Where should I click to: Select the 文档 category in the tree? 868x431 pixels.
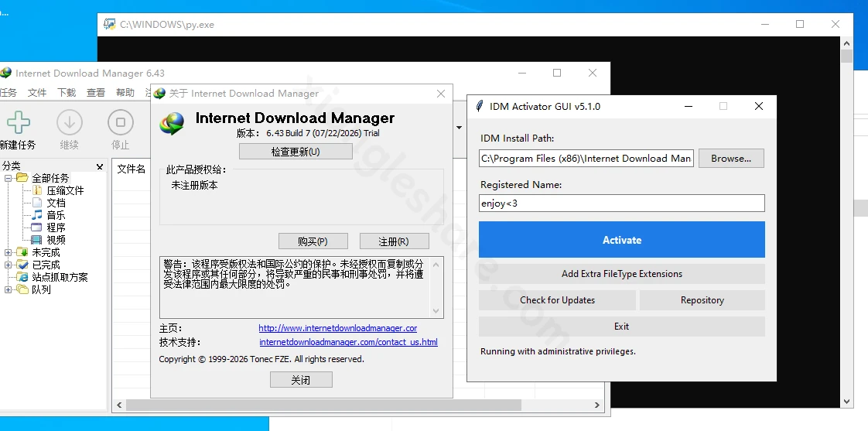56,203
